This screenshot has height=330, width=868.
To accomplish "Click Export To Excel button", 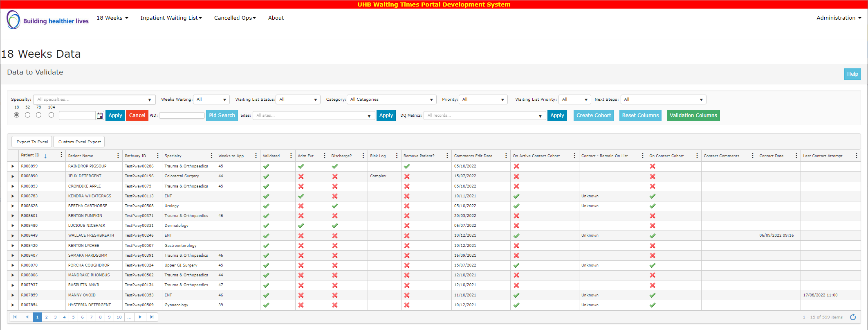I will pyautogui.click(x=32, y=142).
